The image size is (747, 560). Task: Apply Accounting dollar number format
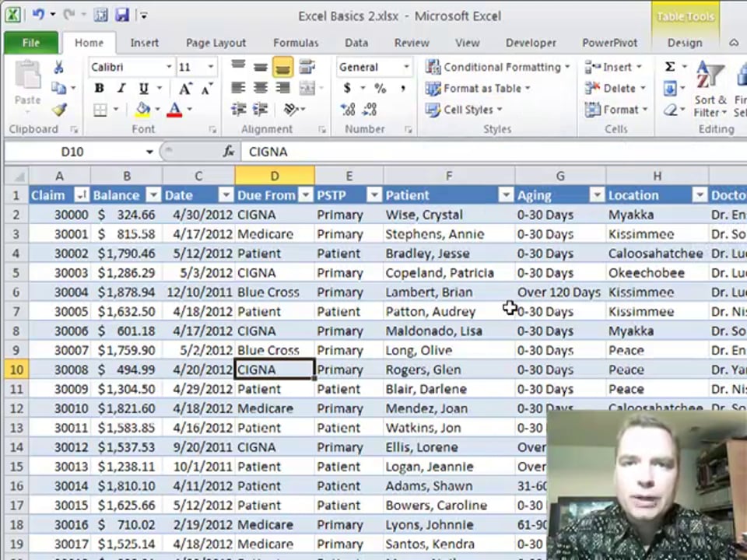click(x=347, y=88)
